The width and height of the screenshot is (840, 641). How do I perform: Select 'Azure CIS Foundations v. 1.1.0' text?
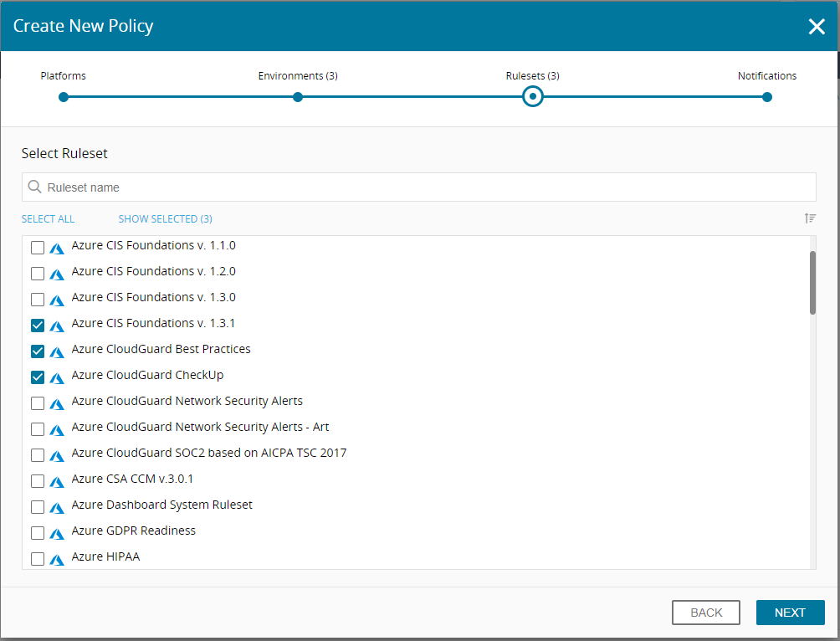tap(153, 245)
